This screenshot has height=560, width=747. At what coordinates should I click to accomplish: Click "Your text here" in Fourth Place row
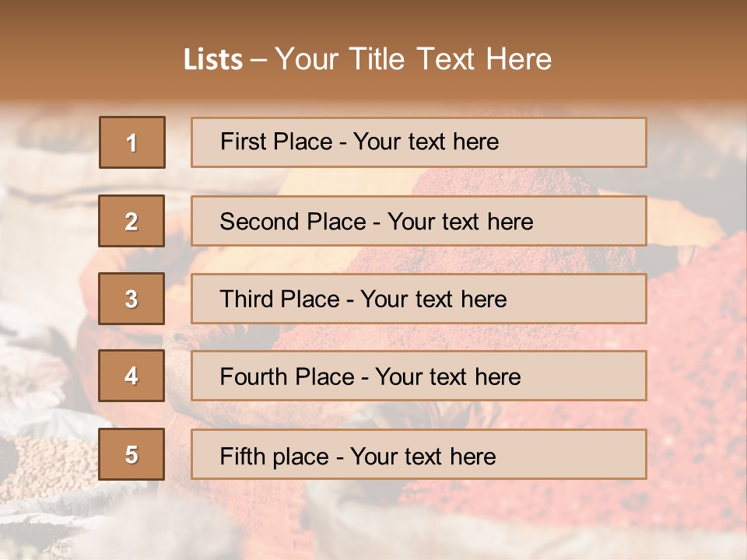click(x=447, y=377)
